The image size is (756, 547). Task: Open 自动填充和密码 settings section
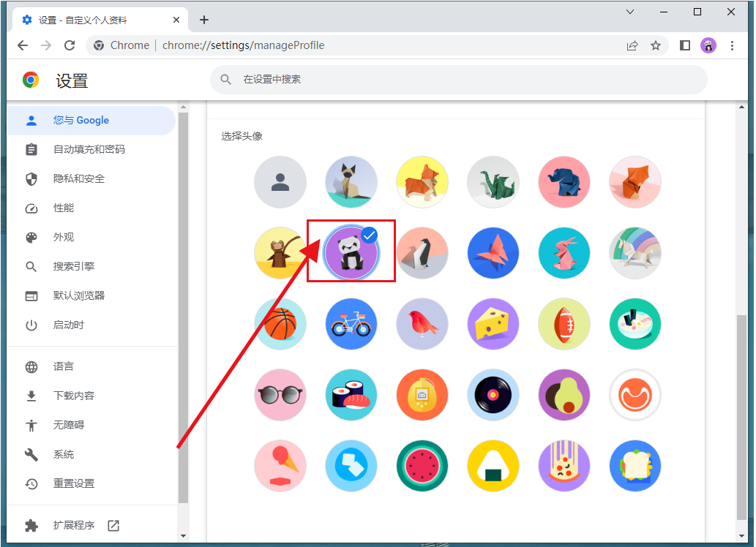click(x=89, y=149)
